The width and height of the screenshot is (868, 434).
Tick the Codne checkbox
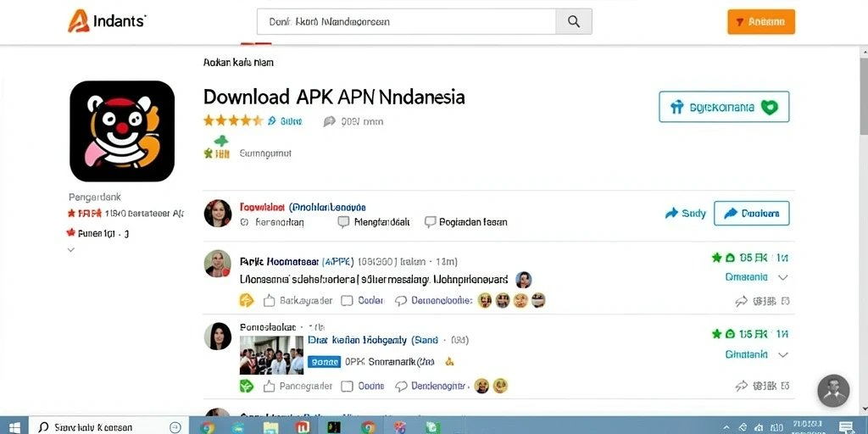[x=347, y=386]
